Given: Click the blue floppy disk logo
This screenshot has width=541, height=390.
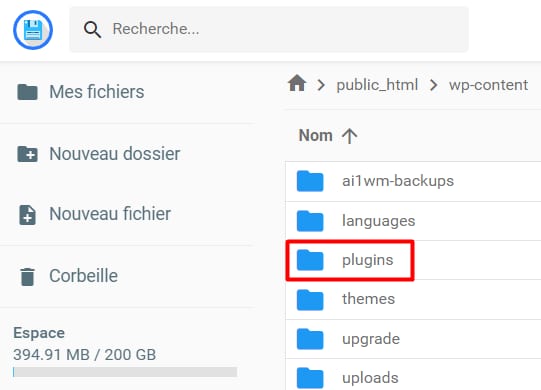Looking at the screenshot, I should (33, 30).
